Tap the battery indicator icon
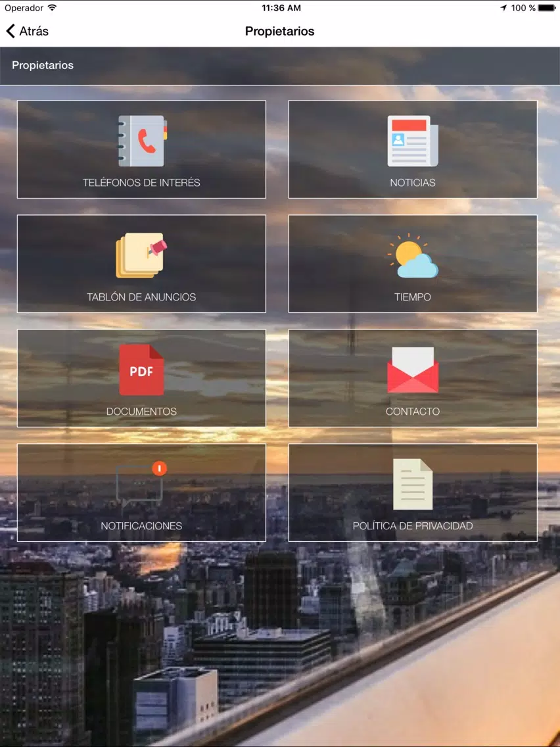Image resolution: width=560 pixels, height=747 pixels. click(547, 8)
